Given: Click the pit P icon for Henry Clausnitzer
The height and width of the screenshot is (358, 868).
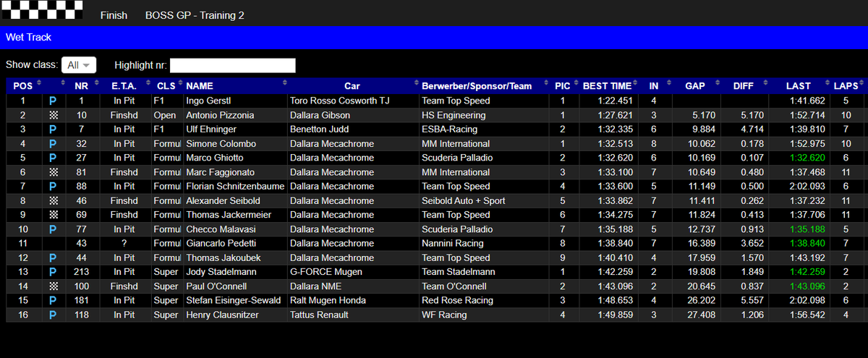Looking at the screenshot, I should point(53,315).
